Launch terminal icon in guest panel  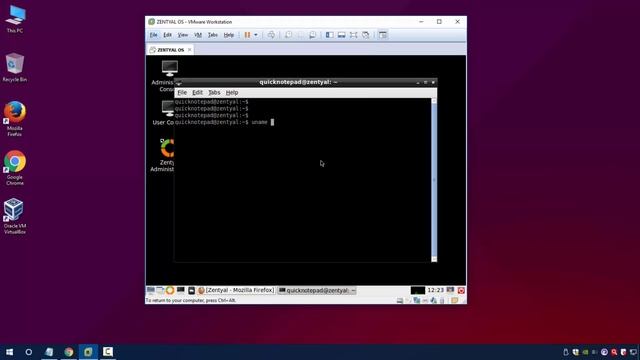pos(180,290)
